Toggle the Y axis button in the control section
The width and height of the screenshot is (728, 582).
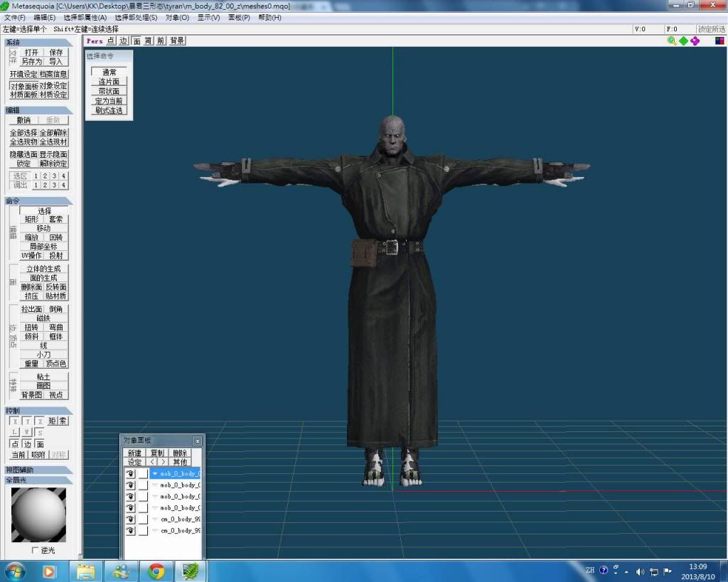pyautogui.click(x=28, y=421)
